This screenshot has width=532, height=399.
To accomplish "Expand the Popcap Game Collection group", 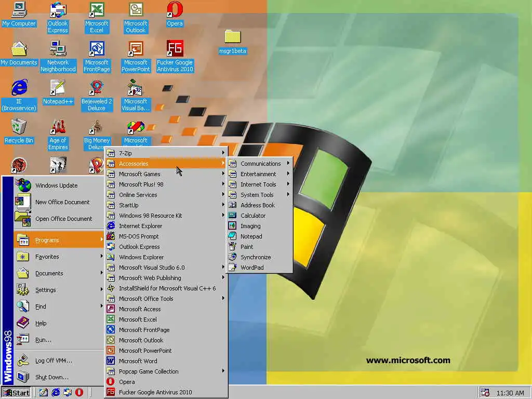I will 166,371.
